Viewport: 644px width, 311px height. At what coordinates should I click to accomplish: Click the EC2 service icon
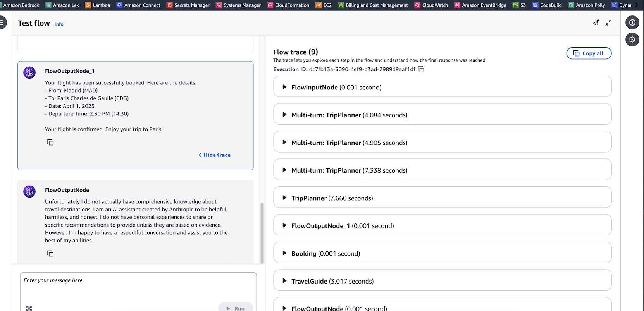click(x=319, y=5)
